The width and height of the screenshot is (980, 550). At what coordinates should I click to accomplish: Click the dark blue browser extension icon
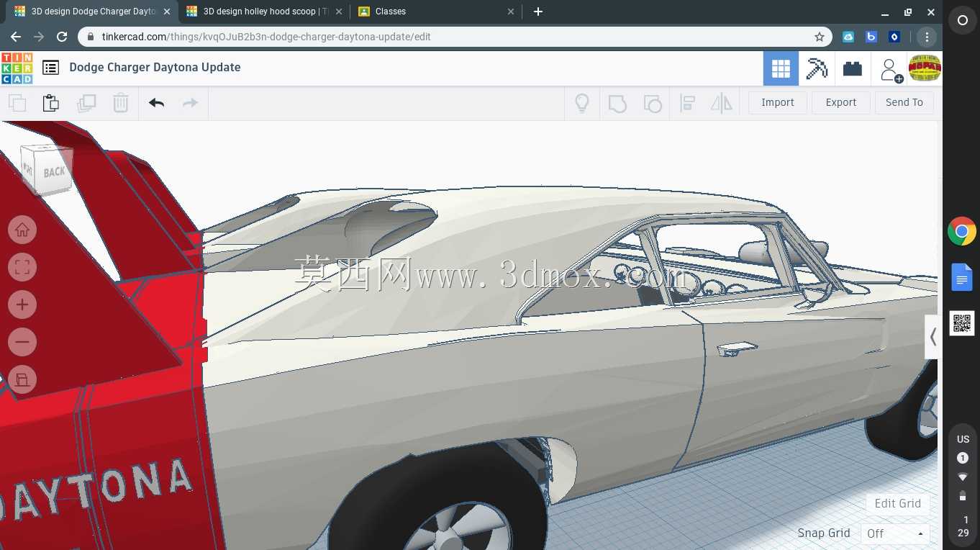[894, 37]
